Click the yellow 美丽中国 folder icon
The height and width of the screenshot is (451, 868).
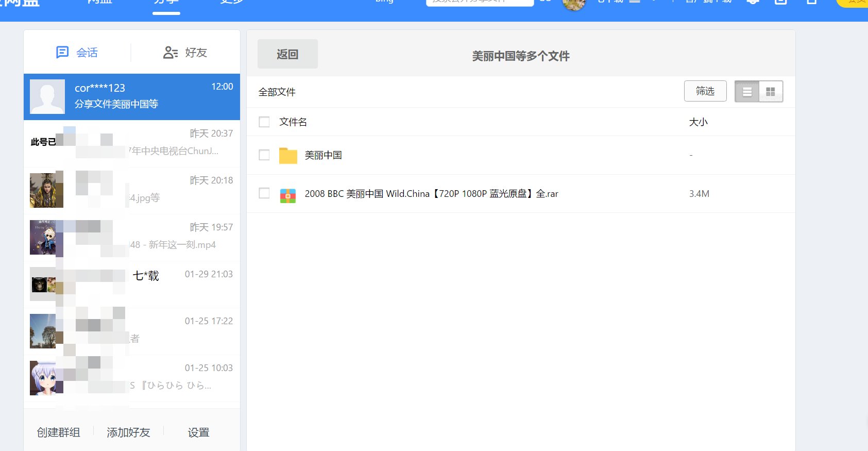(x=288, y=155)
